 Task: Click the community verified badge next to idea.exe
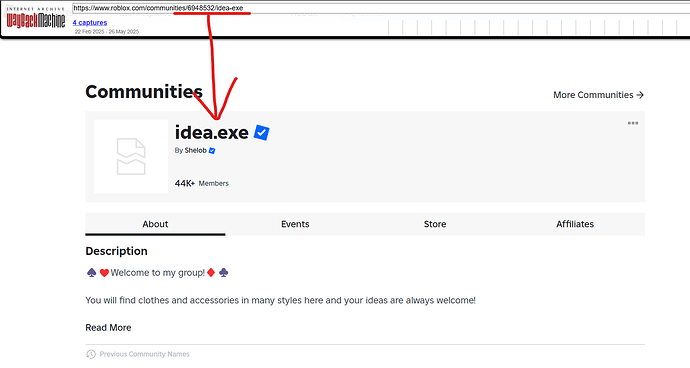(261, 132)
